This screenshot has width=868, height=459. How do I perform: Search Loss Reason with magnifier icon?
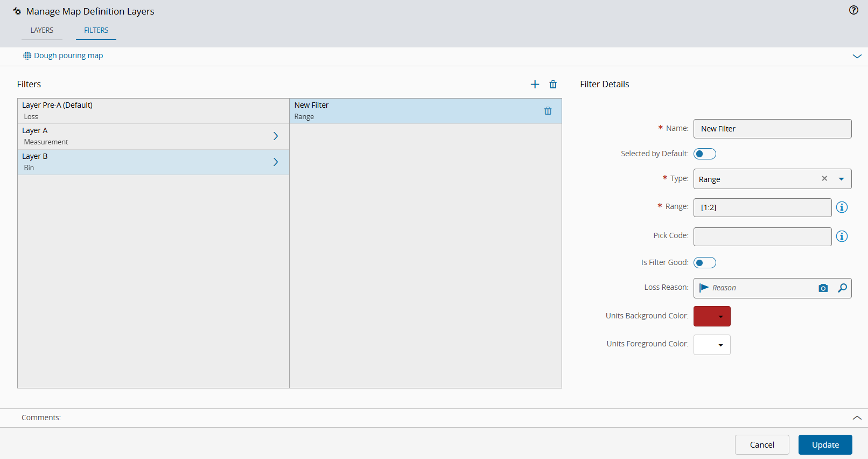pos(842,288)
